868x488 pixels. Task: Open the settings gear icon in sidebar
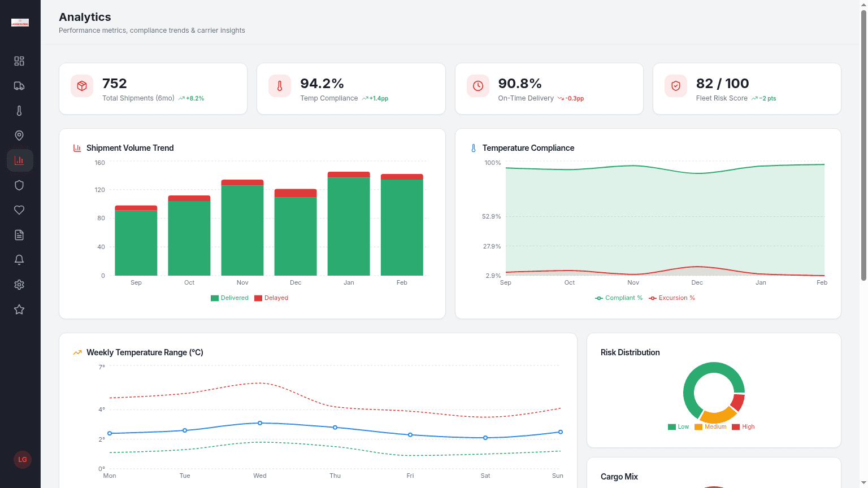(x=19, y=285)
